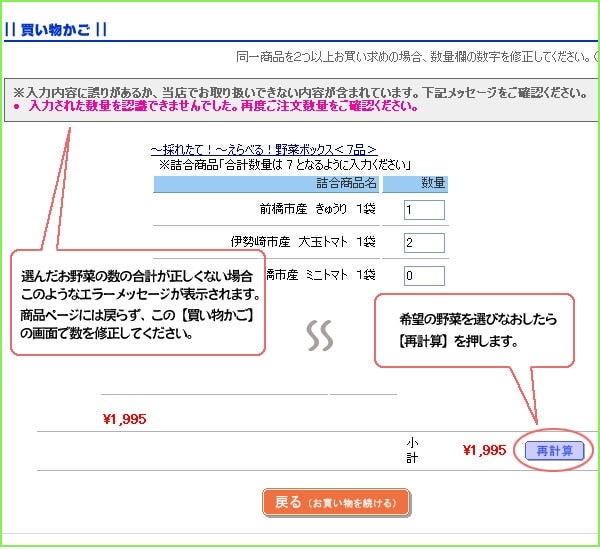Click the gray wavy omission symbol
The height and width of the screenshot is (550, 600).
coord(319,336)
